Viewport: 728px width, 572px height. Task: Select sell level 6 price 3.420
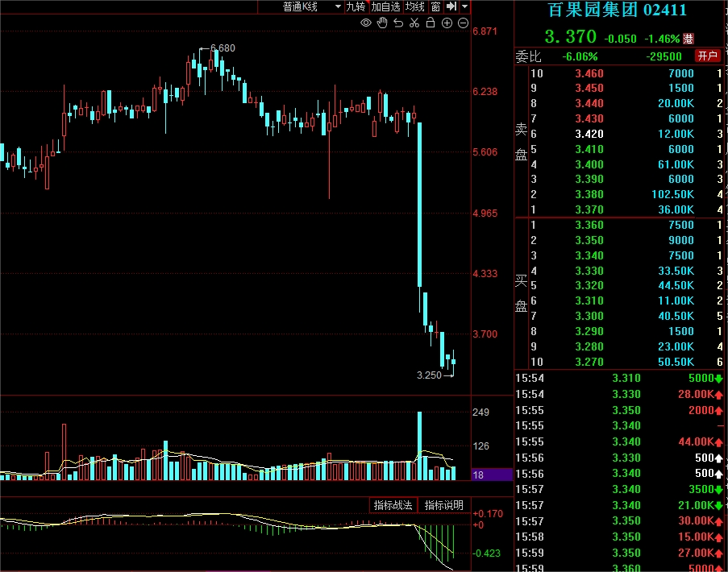[589, 134]
